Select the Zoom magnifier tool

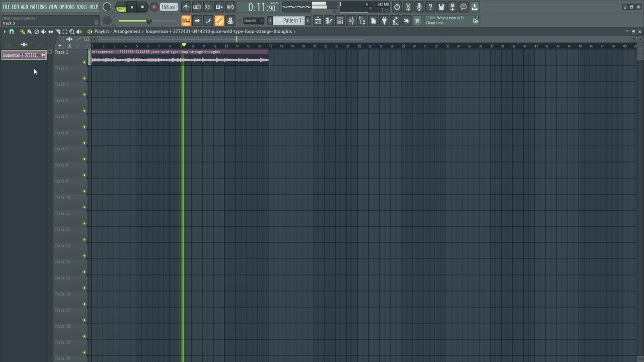[71, 32]
